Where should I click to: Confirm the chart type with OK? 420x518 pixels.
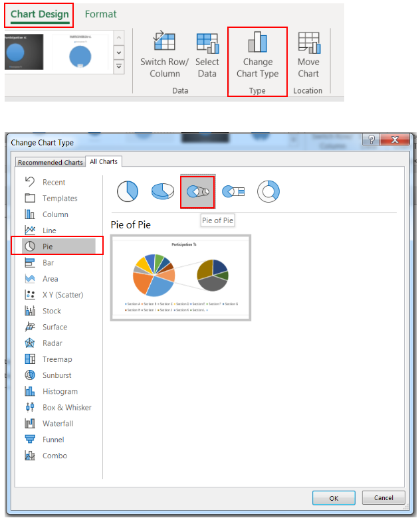[334, 498]
